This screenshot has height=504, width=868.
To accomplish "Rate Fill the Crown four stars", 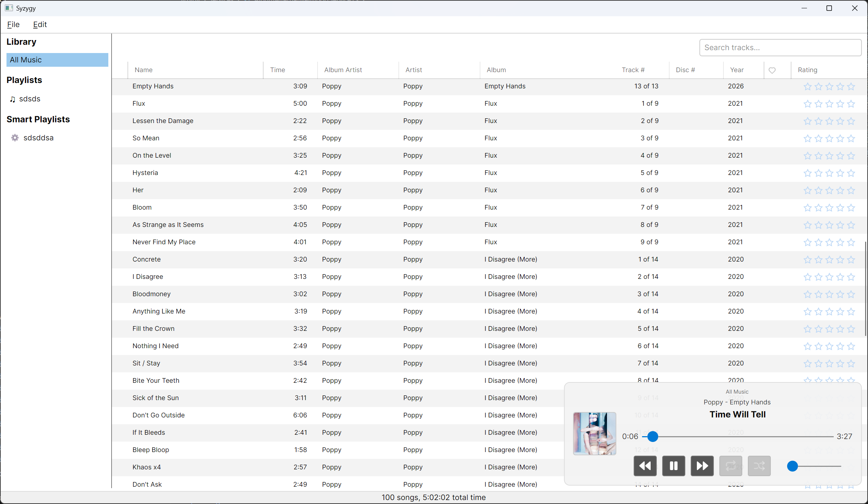I will tap(840, 329).
